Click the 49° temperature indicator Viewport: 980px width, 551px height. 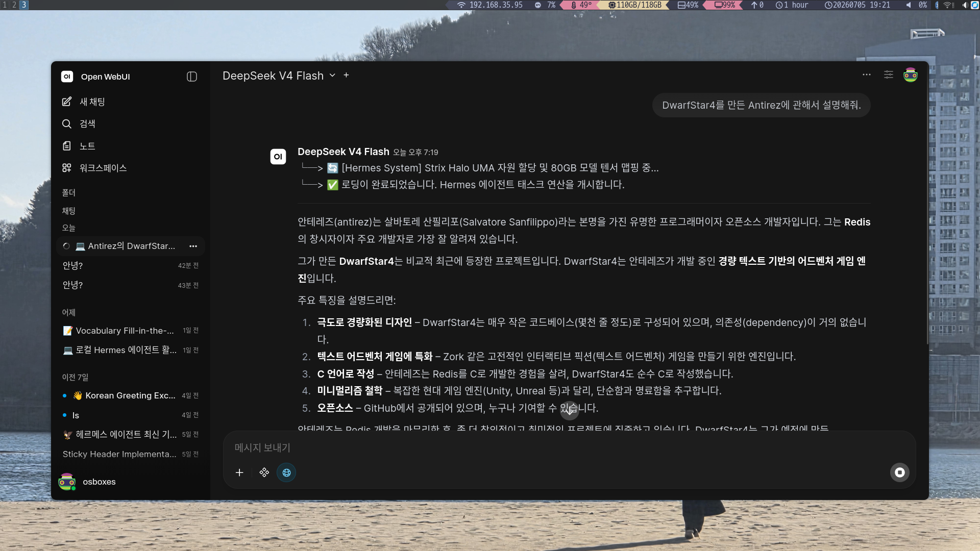(581, 5)
